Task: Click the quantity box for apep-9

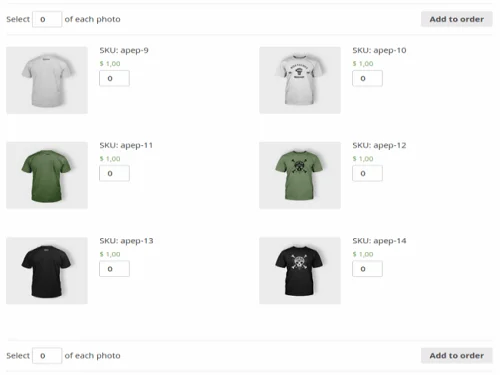Action: (114, 78)
